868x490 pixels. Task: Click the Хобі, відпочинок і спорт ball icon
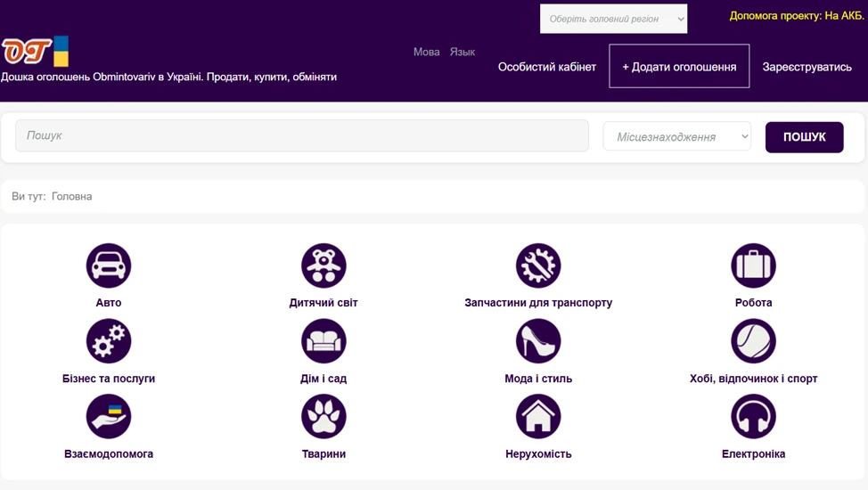[753, 341]
